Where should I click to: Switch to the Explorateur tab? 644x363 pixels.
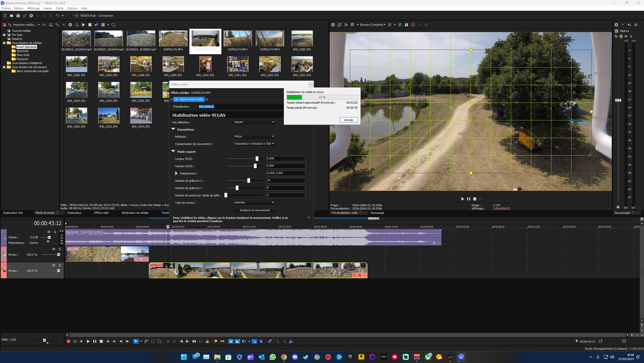[74, 213]
